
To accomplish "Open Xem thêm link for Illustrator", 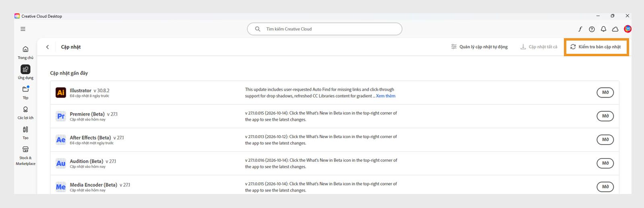I will 386,96.
